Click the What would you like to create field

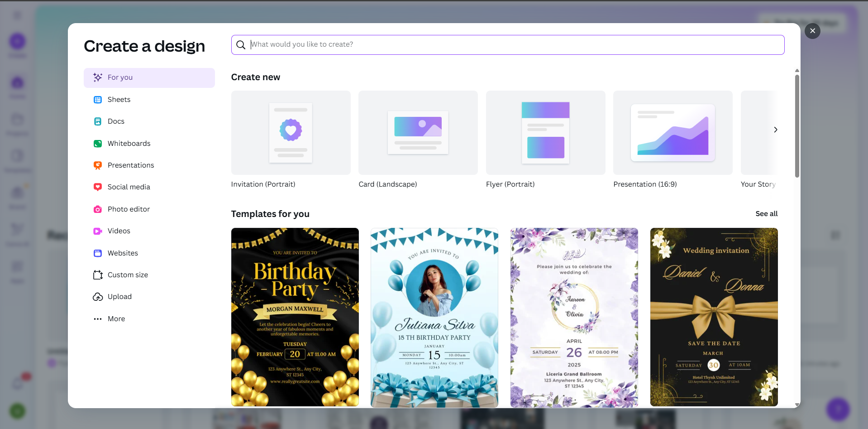coord(453,44)
